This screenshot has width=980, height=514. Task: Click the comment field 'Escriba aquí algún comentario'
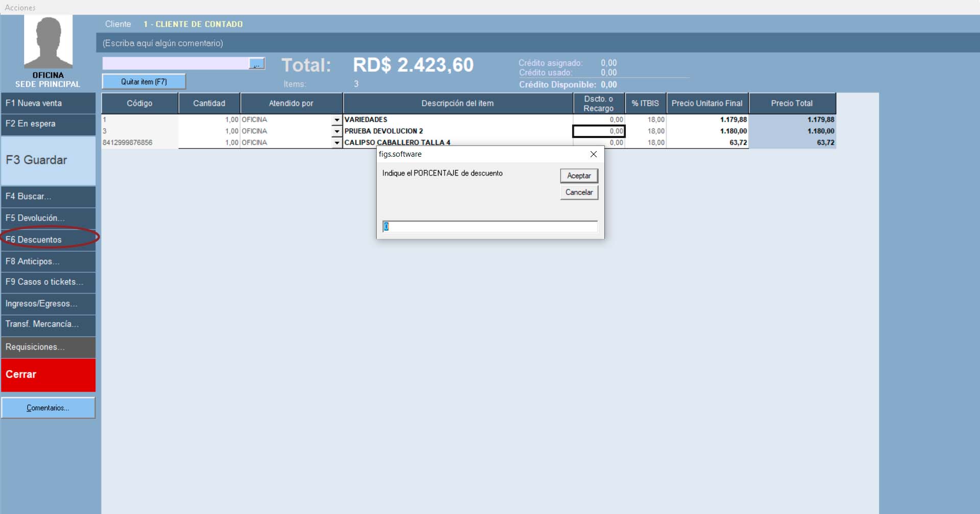click(538, 43)
